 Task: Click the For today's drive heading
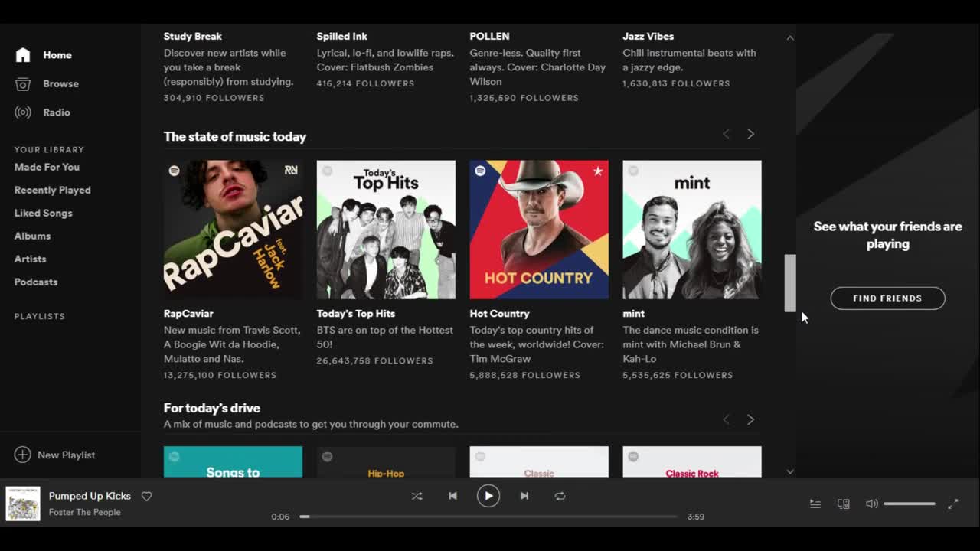(212, 408)
